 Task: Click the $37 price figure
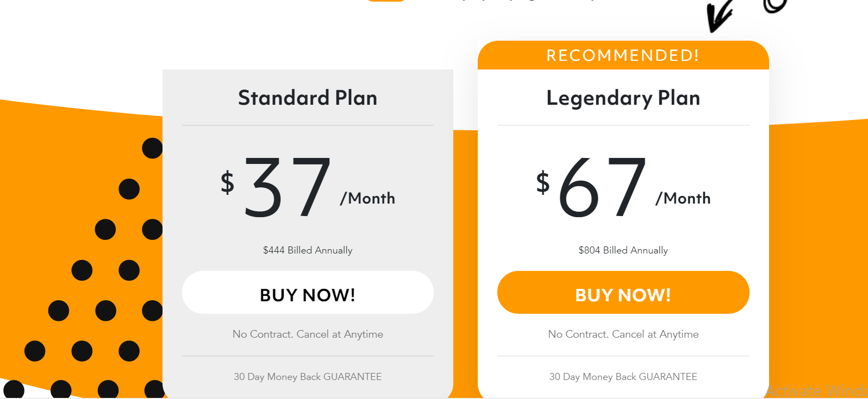(x=288, y=187)
